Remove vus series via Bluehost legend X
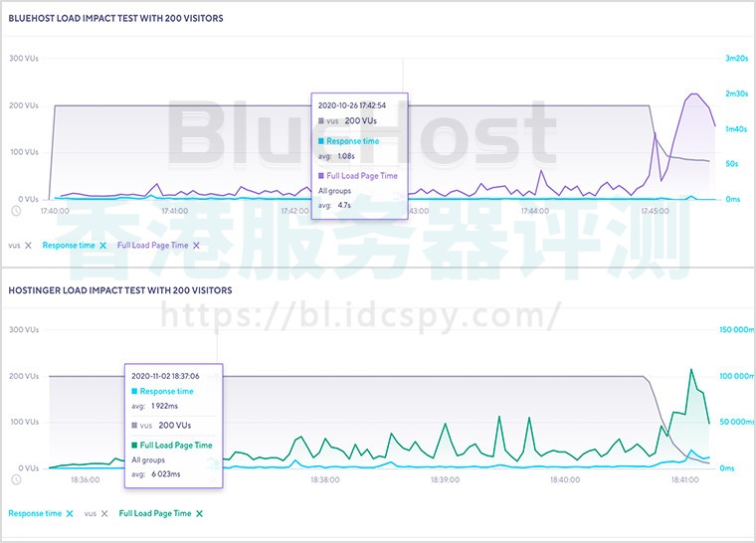 point(28,245)
